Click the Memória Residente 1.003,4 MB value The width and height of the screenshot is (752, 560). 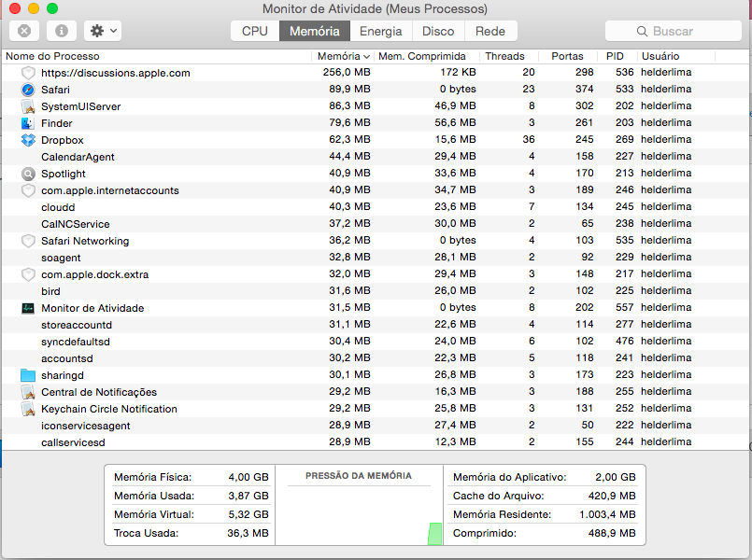click(x=607, y=514)
